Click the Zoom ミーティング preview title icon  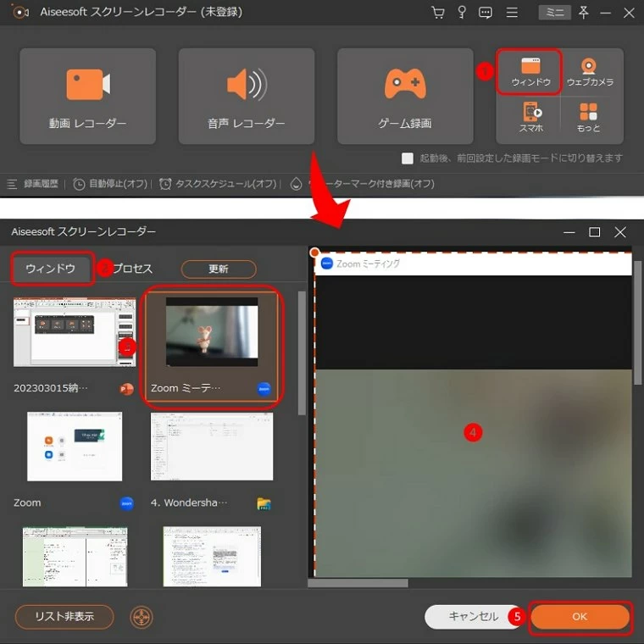click(x=326, y=264)
